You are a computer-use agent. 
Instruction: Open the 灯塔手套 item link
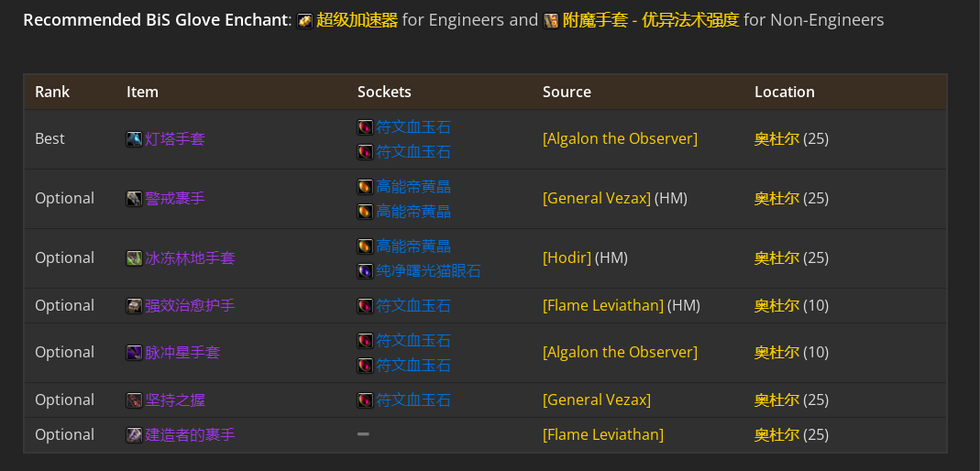pos(175,138)
